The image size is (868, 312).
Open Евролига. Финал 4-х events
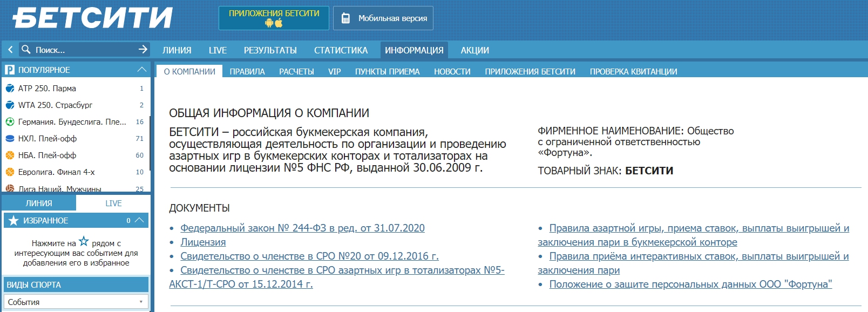click(x=56, y=172)
